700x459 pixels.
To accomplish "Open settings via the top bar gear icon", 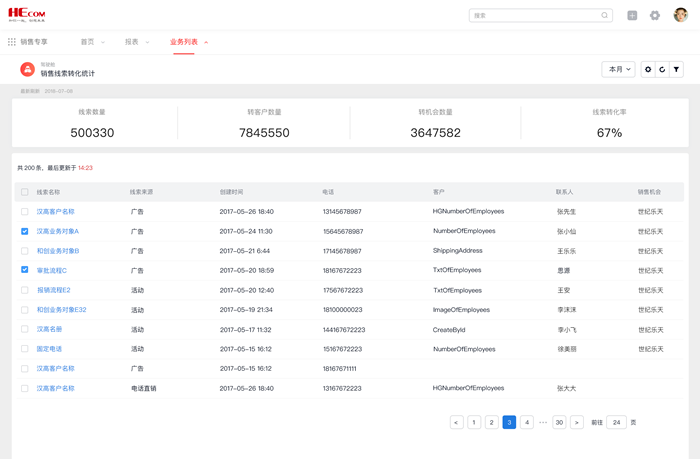I will 655,16.
